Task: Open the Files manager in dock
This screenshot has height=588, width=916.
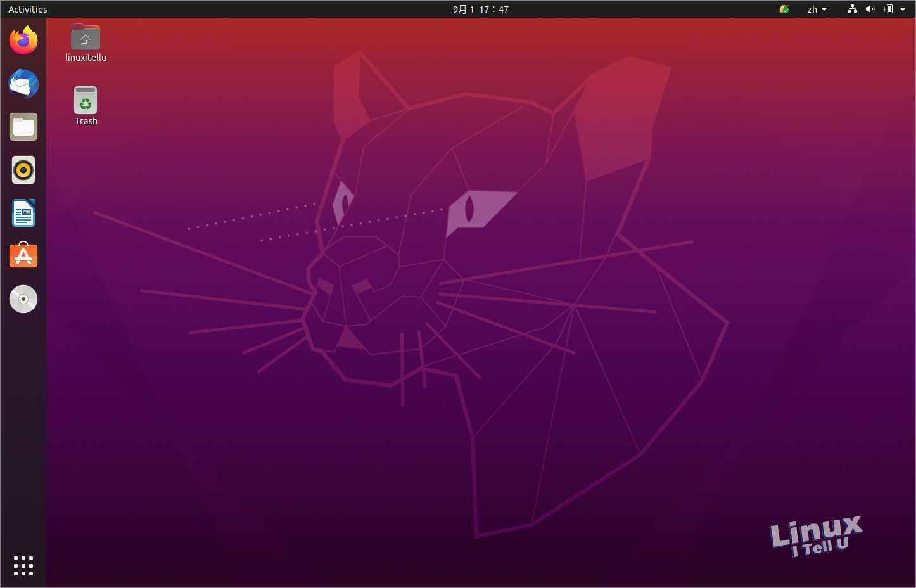Action: [23, 127]
